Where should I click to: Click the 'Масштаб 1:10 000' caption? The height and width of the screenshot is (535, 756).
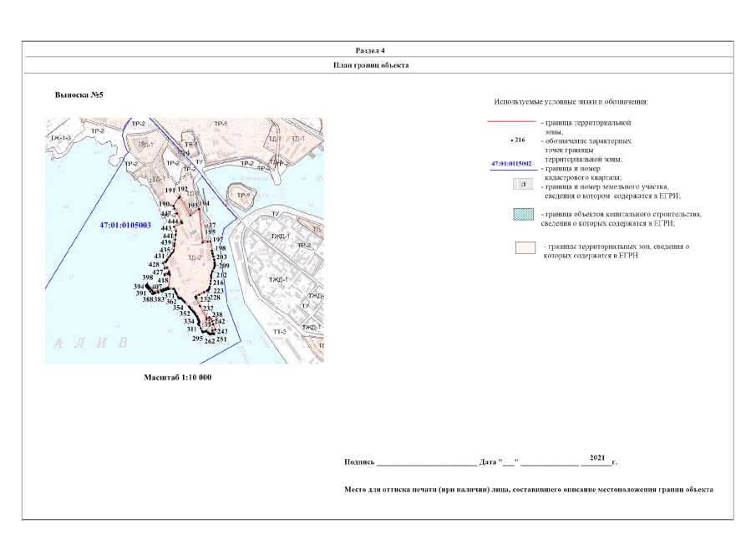[x=177, y=378]
